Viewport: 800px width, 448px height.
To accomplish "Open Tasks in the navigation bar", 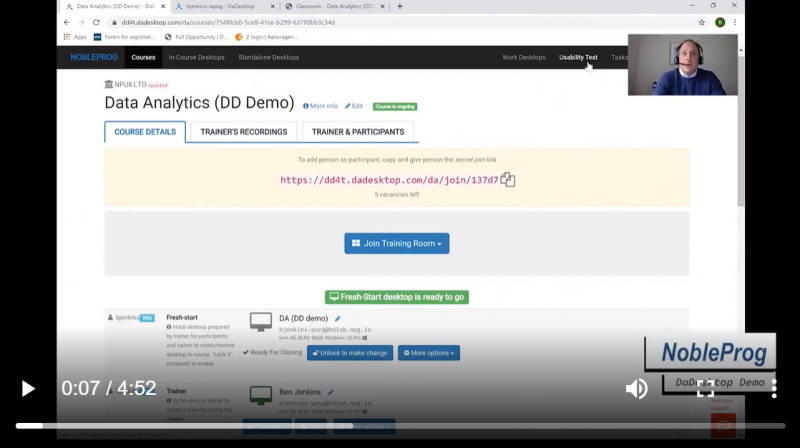I will pos(619,58).
